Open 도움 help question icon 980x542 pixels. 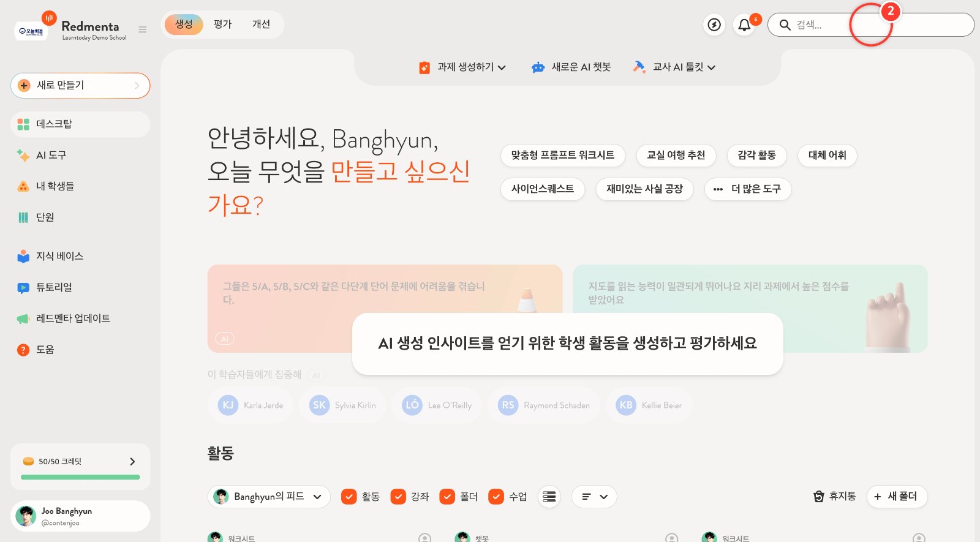23,350
